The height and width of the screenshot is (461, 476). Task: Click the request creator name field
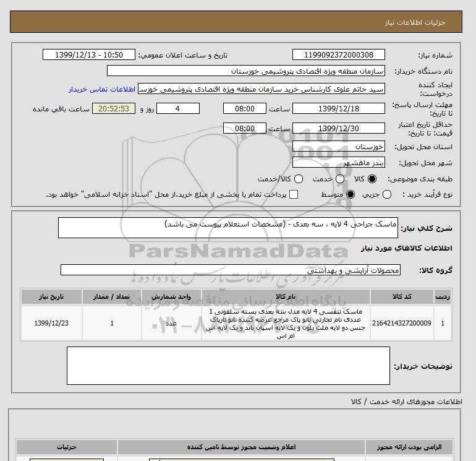coord(261,89)
